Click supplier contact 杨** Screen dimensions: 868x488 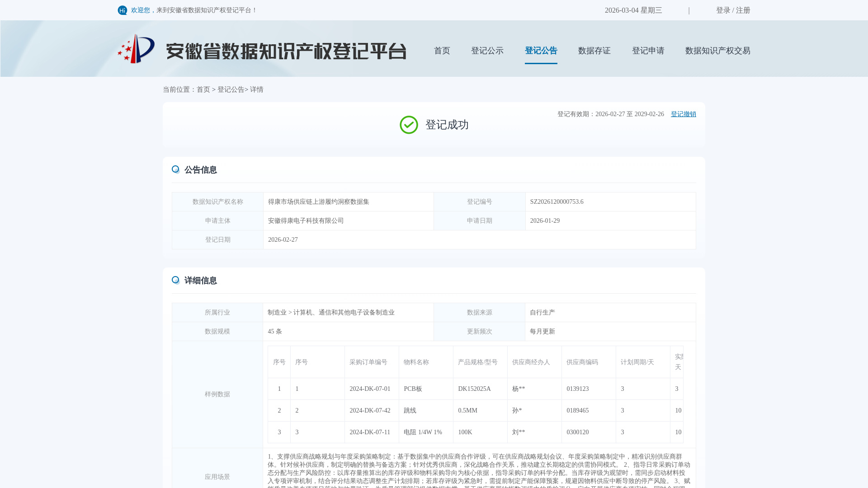tap(519, 389)
